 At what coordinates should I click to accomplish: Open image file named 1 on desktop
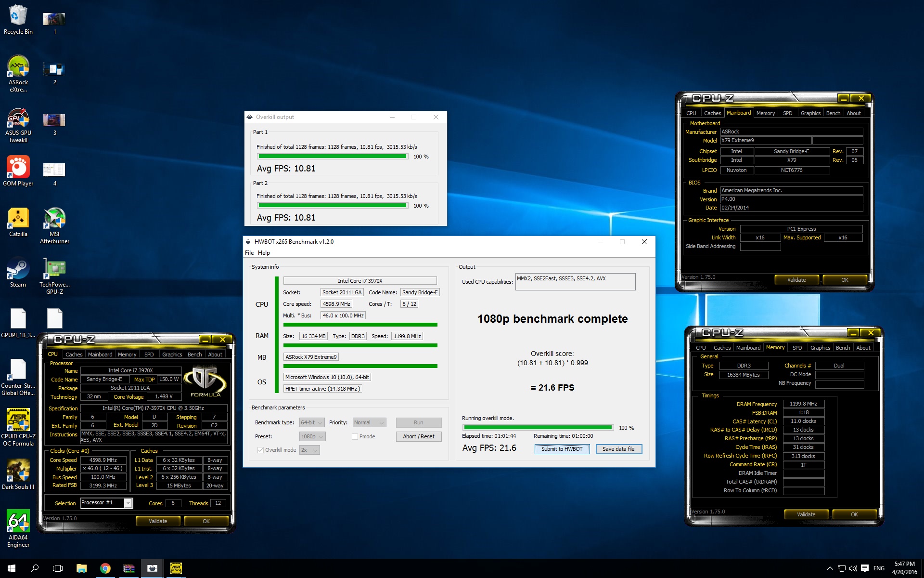(x=54, y=23)
